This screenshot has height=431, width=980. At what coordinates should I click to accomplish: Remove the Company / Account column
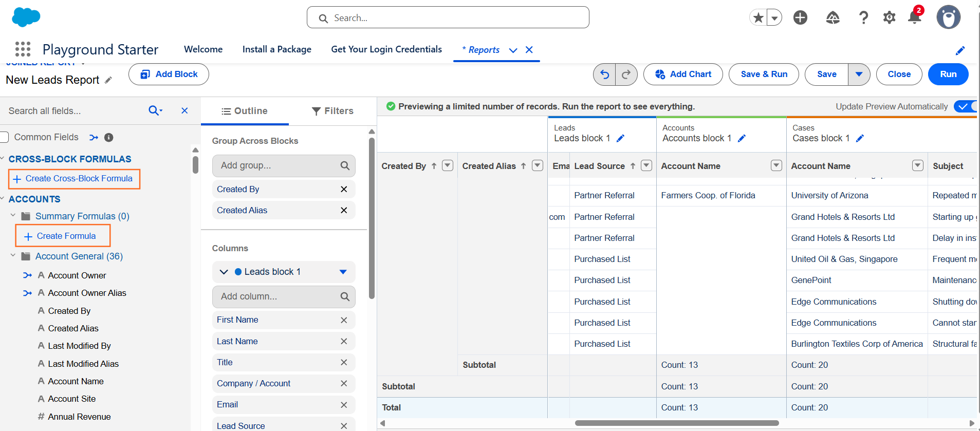(344, 383)
